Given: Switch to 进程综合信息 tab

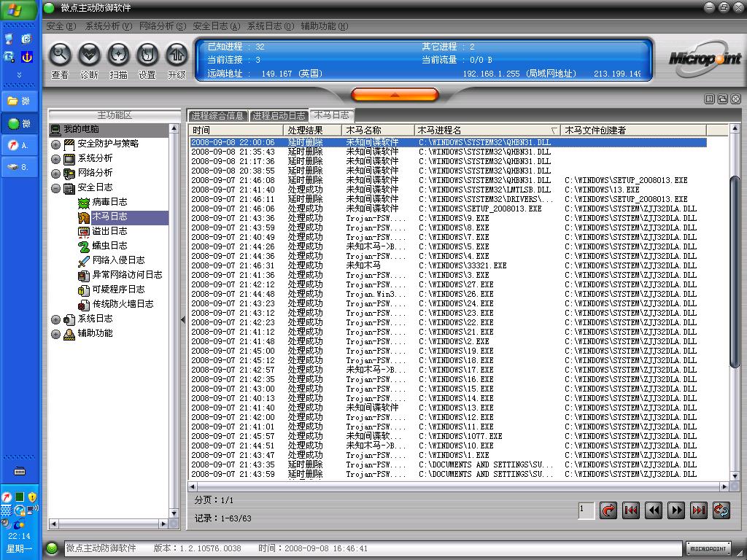Looking at the screenshot, I should [x=217, y=116].
